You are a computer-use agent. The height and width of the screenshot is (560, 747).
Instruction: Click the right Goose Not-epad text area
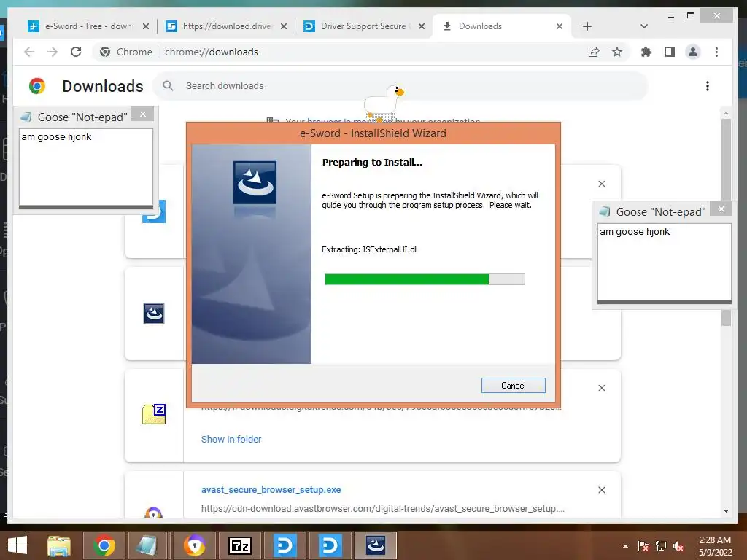tap(664, 262)
